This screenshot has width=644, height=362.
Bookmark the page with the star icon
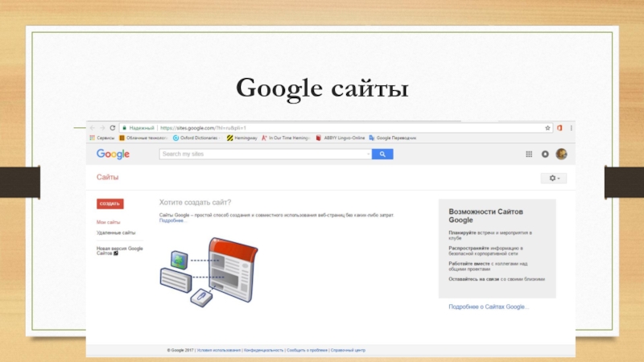(x=547, y=128)
